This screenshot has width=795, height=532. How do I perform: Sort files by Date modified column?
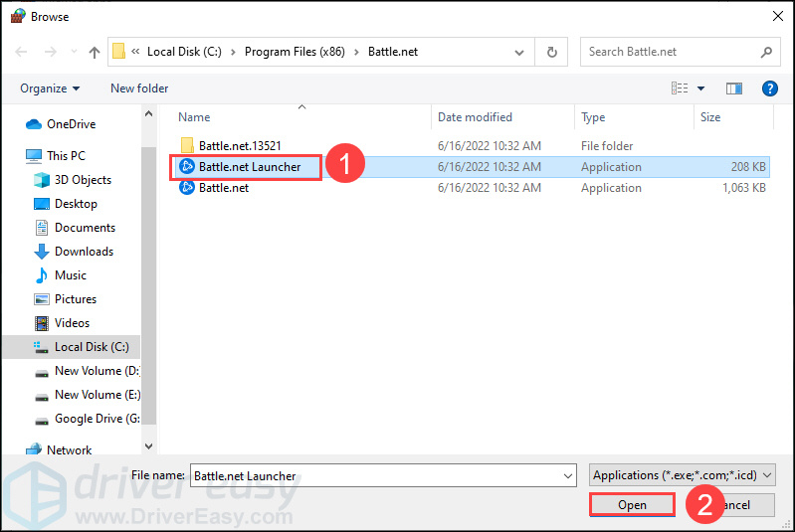pos(475,117)
